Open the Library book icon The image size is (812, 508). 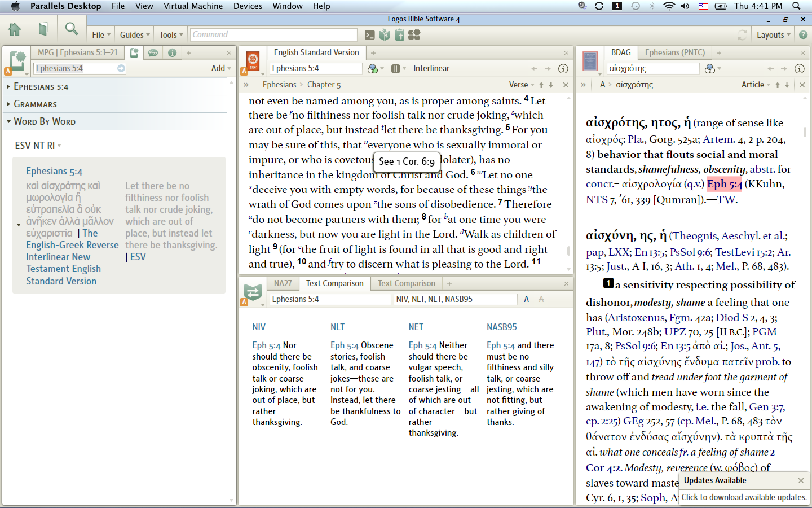[43, 29]
